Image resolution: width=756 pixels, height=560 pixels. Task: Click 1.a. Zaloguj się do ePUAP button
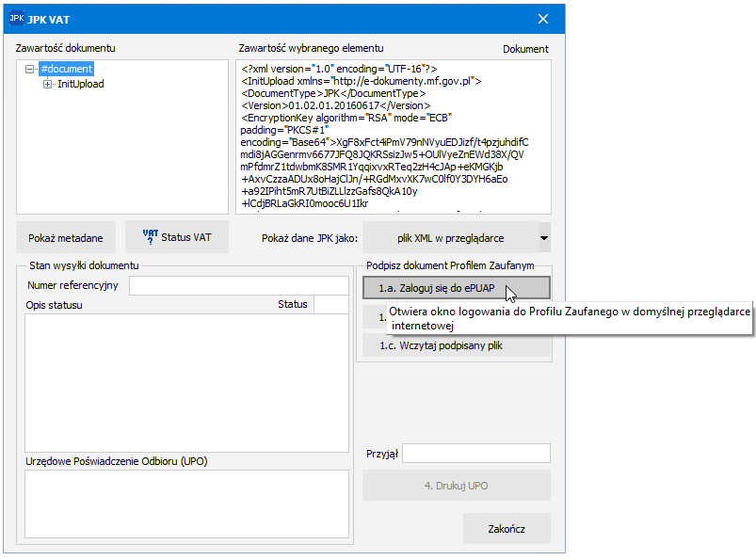(x=456, y=288)
